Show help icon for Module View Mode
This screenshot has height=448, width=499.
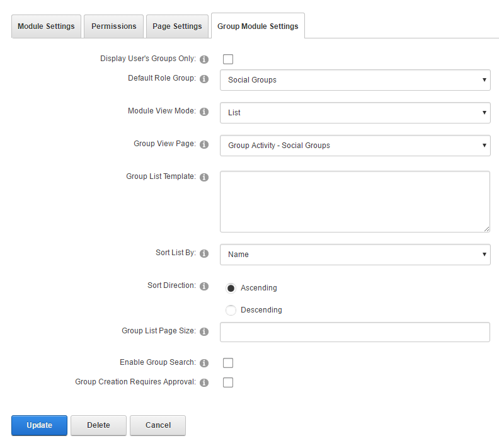(x=204, y=112)
